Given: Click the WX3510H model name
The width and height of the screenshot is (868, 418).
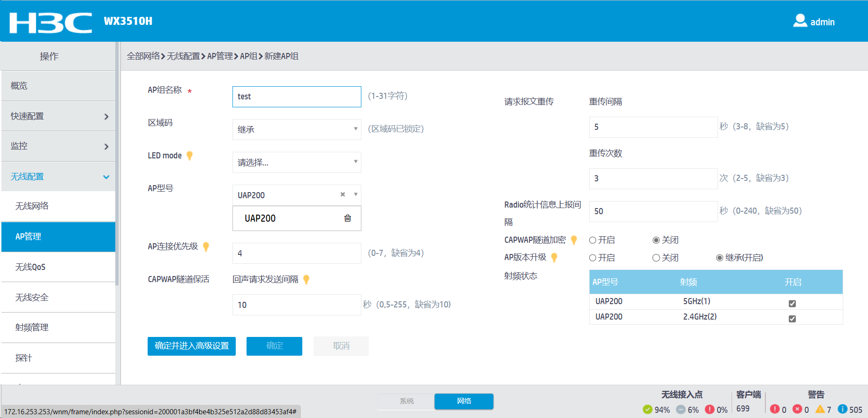Looking at the screenshot, I should (128, 21).
